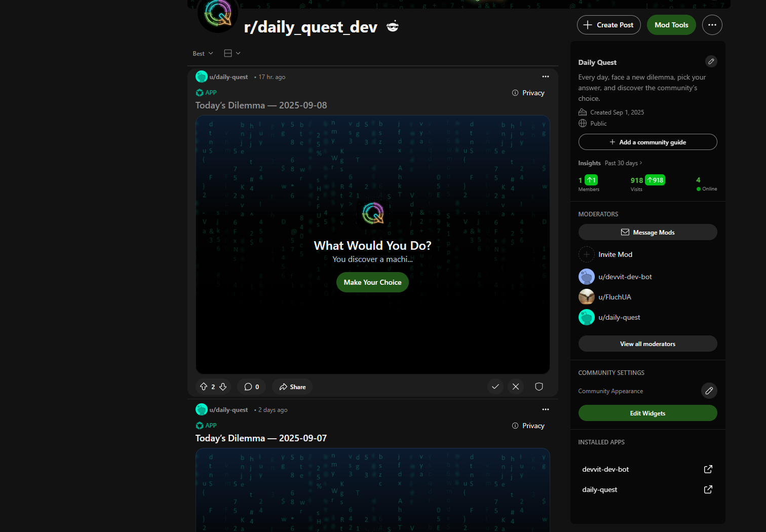Viewport: 766px width, 532px height.
Task: Click the APP badge icon on 2025-09-08 post
Action: coord(200,93)
